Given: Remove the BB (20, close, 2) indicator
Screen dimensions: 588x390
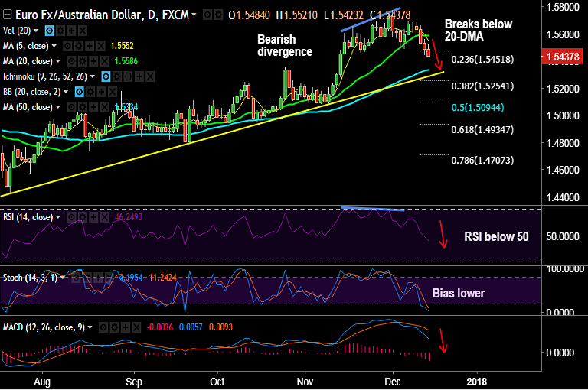Looking at the screenshot, I should [x=113, y=92].
